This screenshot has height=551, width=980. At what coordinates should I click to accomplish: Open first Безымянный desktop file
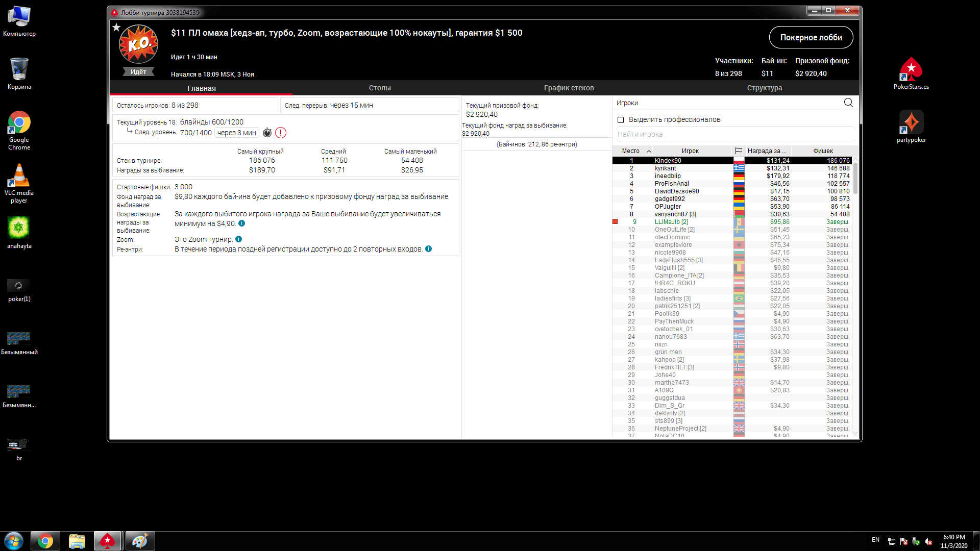tap(19, 343)
